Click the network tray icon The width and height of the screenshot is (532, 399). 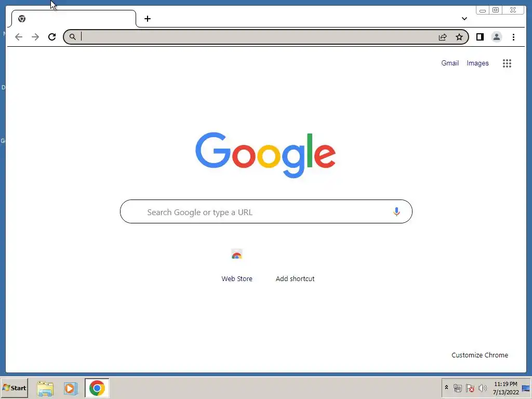[x=458, y=388]
